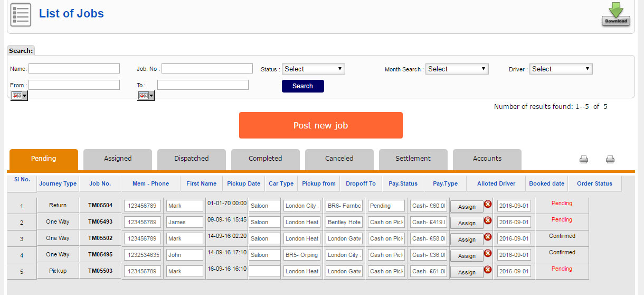Click the Search button
The image size is (644, 295).
[303, 86]
